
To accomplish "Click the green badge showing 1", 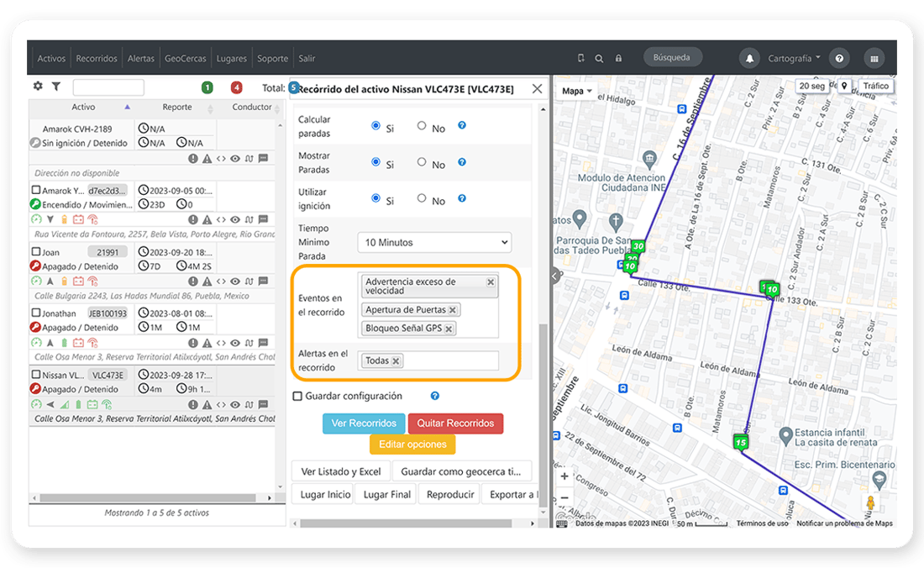I will 207,87.
